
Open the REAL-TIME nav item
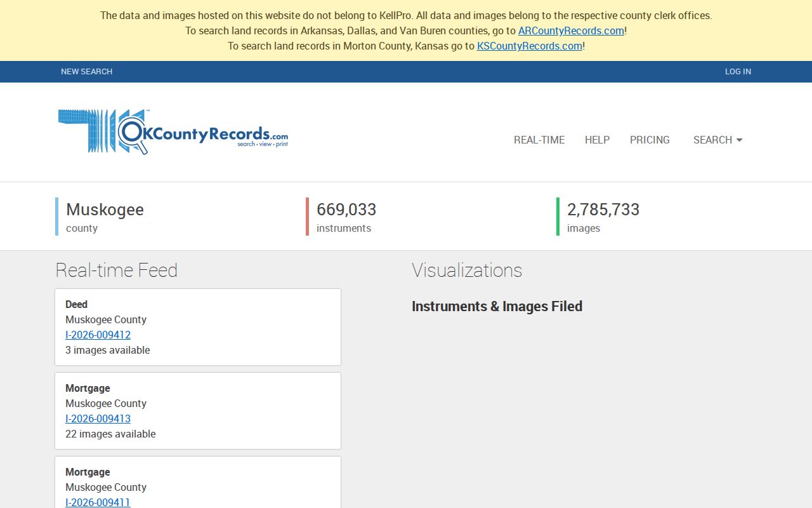(x=539, y=140)
